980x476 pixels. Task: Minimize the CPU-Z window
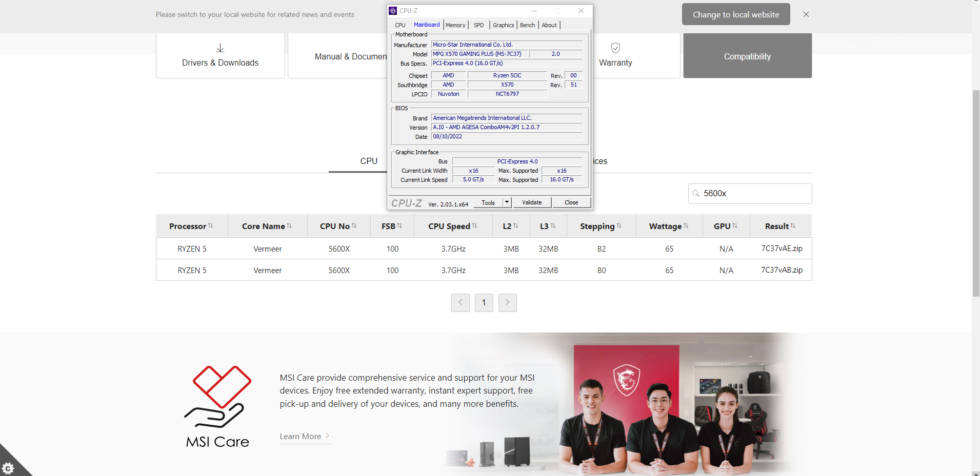534,11
